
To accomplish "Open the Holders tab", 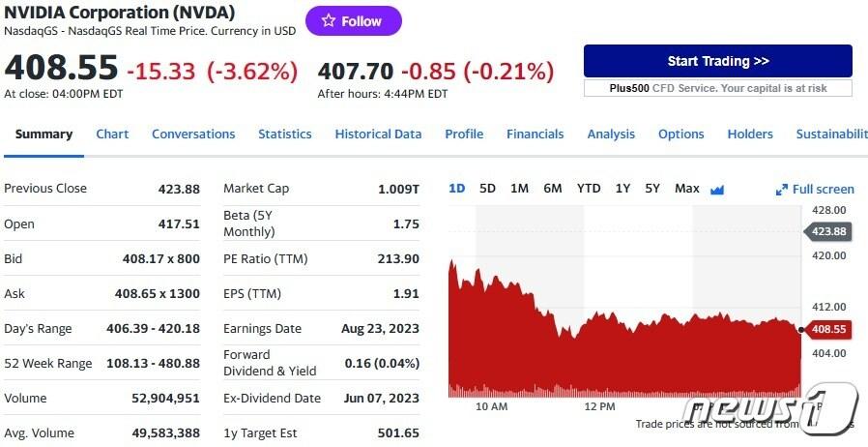I will pos(750,134).
